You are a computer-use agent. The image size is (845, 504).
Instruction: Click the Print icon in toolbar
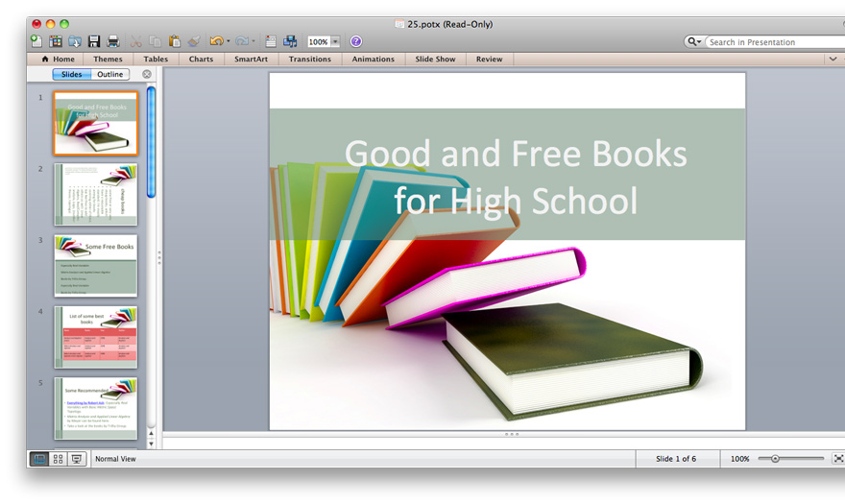pyautogui.click(x=113, y=41)
